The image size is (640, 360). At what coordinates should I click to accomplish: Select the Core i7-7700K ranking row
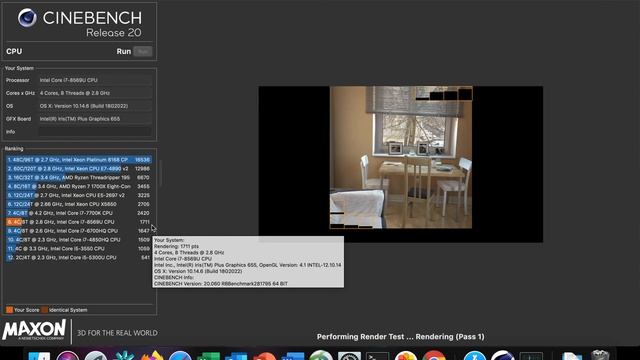click(78, 213)
